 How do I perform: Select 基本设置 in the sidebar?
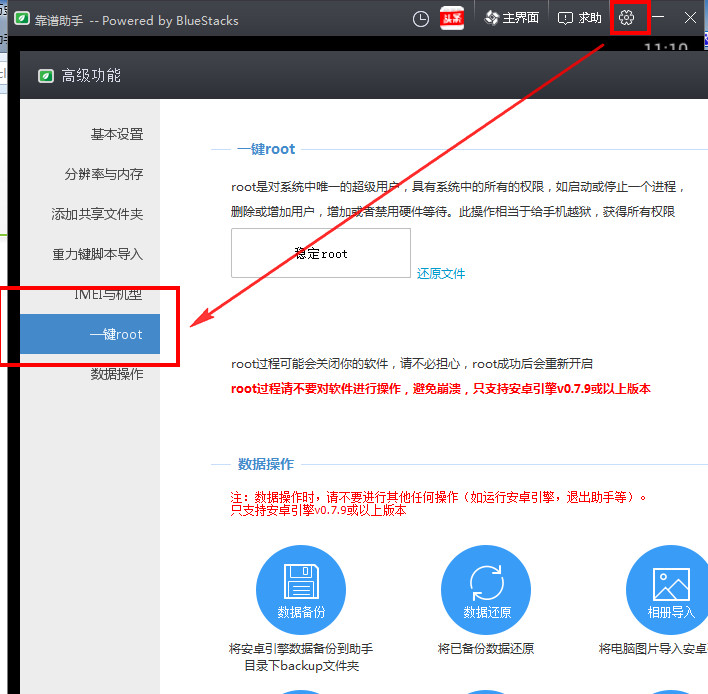coord(117,134)
